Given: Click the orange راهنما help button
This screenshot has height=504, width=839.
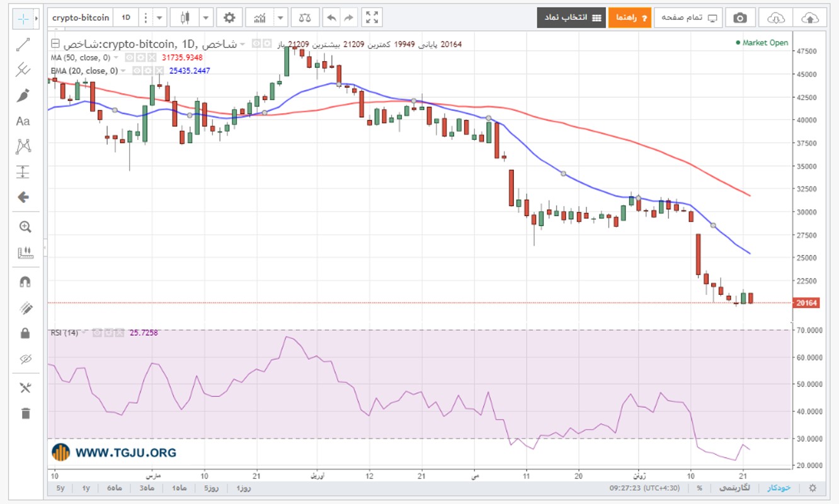Looking at the screenshot, I should pyautogui.click(x=629, y=18).
